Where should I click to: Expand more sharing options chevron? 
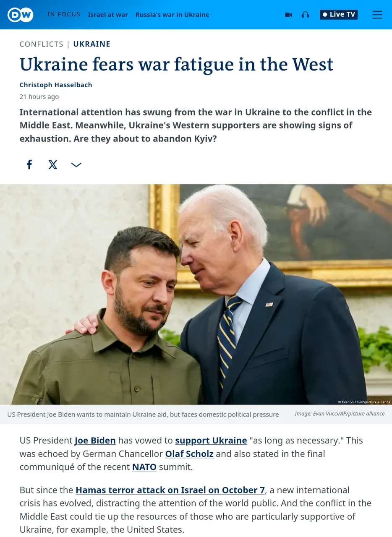[76, 165]
